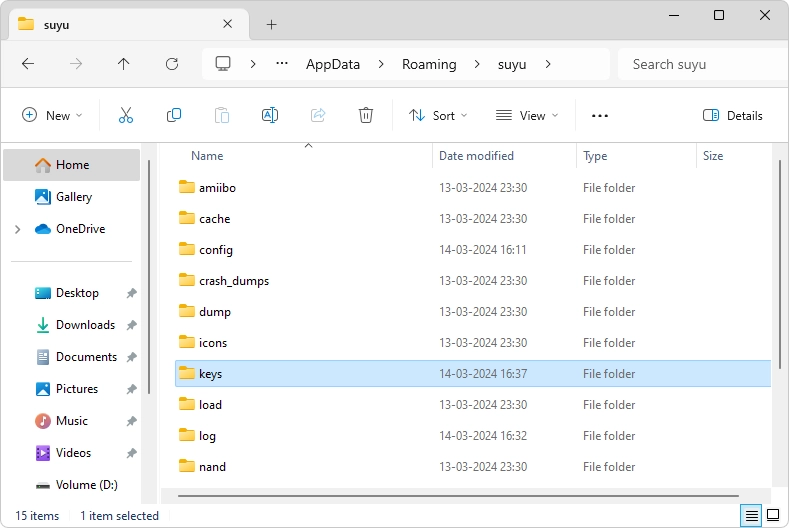Viewport: 789px width, 528px height.
Task: Open a new tab with plus button
Action: (271, 24)
